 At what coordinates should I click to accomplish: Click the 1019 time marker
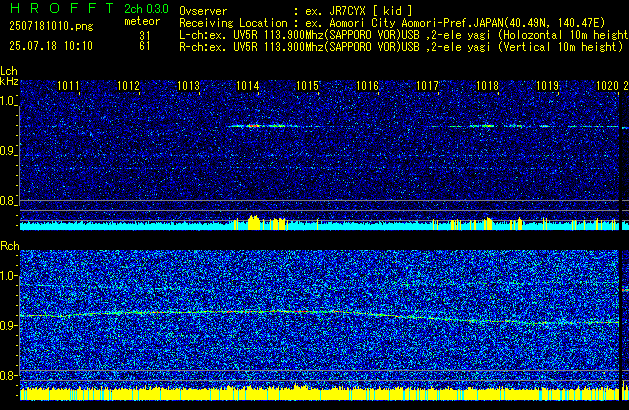(547, 86)
